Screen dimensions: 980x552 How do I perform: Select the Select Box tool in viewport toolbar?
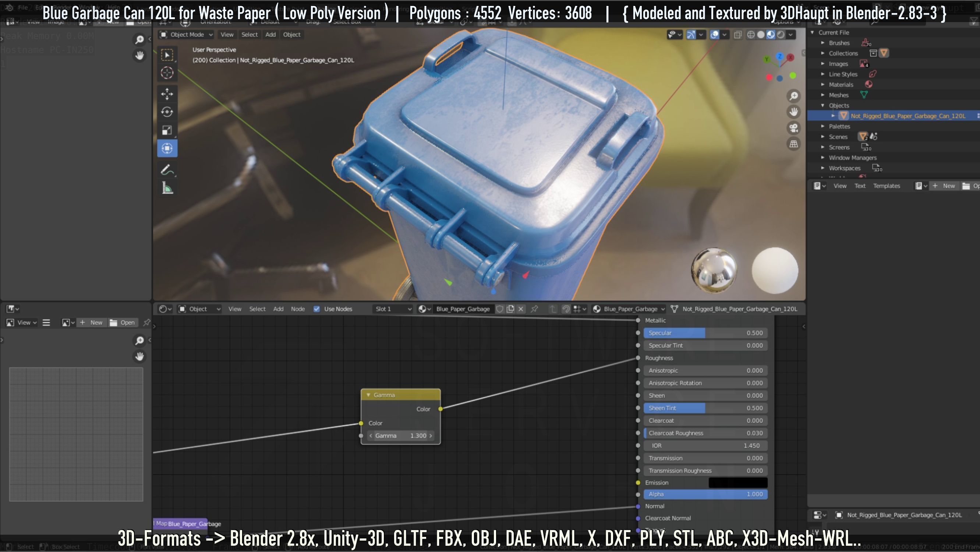click(x=167, y=55)
